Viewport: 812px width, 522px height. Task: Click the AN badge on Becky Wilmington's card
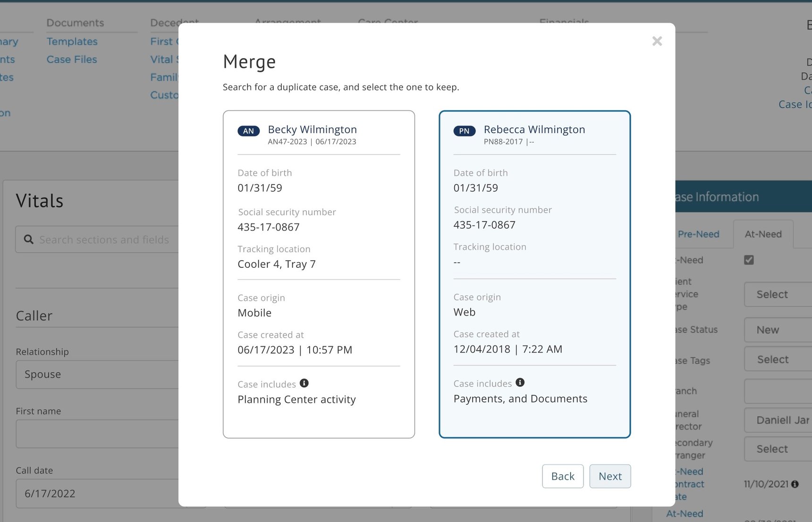[248, 131]
